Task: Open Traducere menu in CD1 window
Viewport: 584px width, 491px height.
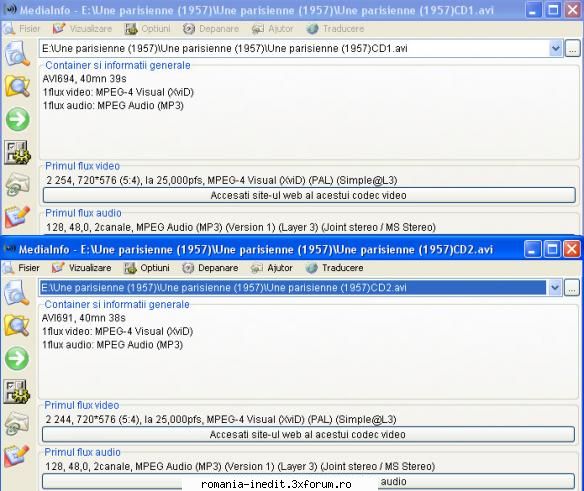Action: click(334, 29)
